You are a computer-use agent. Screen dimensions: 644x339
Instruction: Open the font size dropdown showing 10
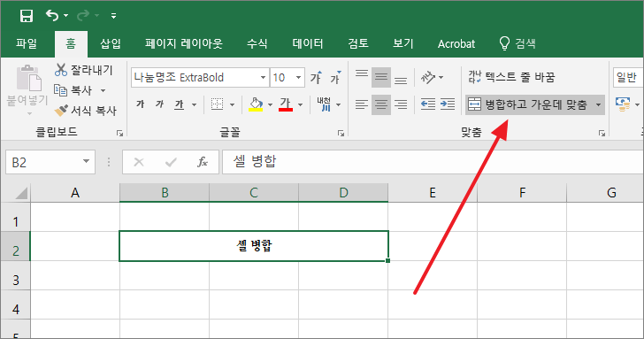pos(299,77)
